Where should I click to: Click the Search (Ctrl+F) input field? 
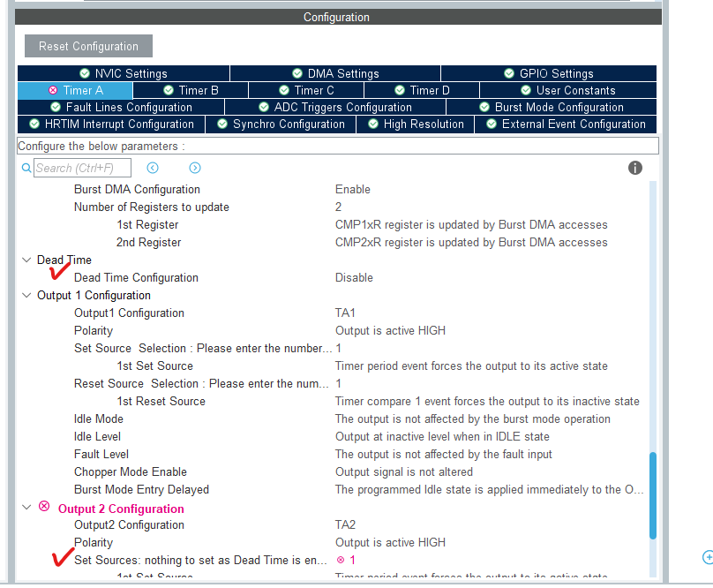[82, 168]
